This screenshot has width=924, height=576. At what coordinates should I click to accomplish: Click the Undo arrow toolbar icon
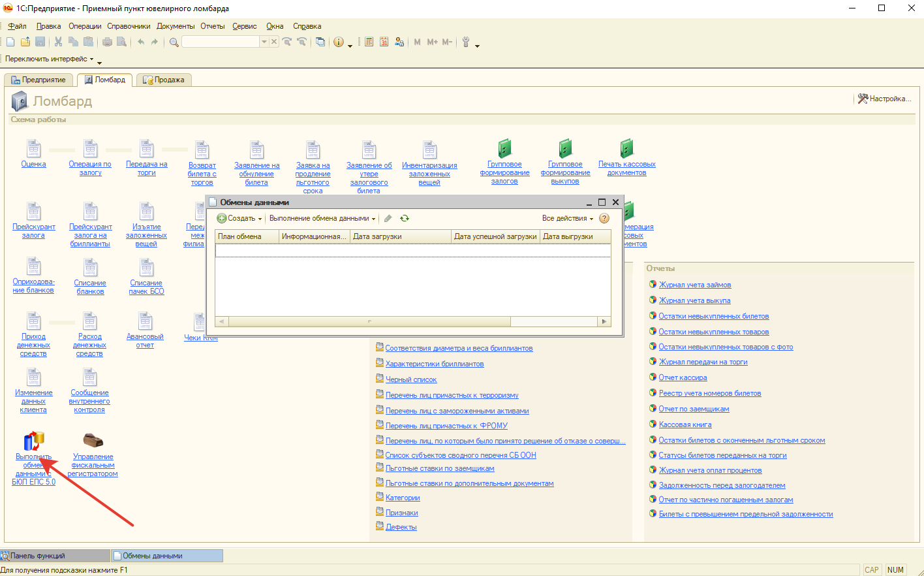(x=141, y=42)
